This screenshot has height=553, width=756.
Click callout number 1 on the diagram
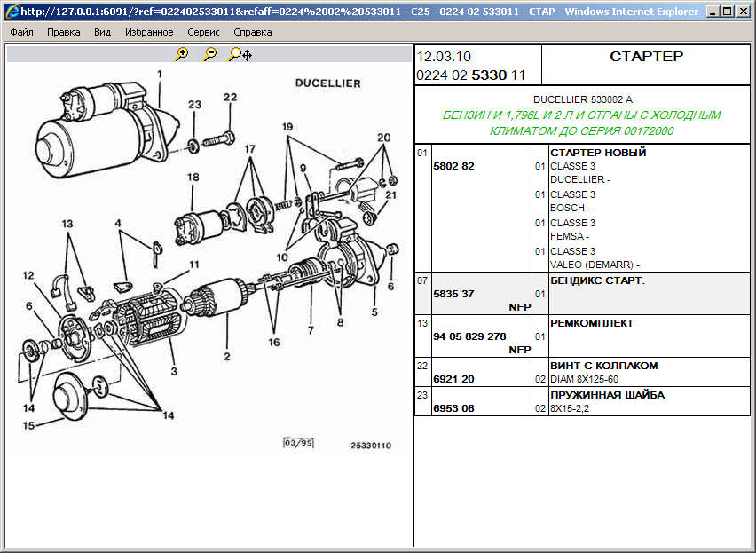pos(160,75)
